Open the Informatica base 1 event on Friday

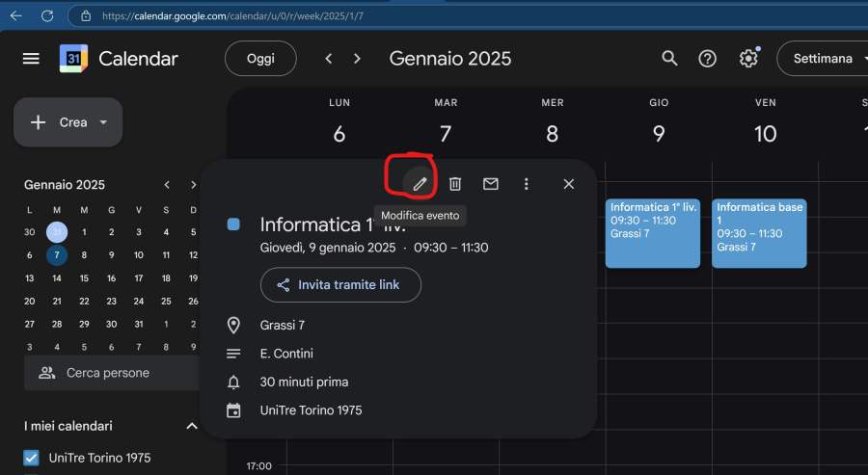coord(759,233)
